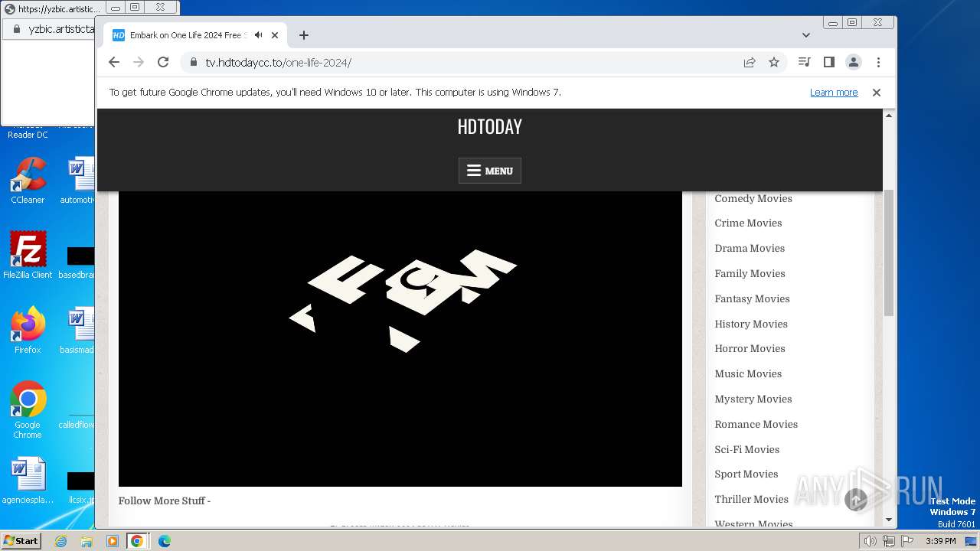Open Comedy Movies category
The height and width of the screenshot is (551, 980).
coord(753,198)
